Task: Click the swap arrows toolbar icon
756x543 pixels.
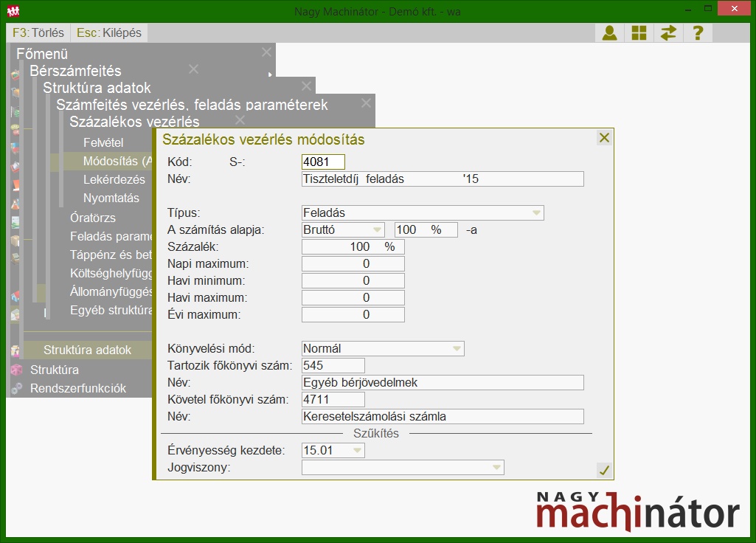Action: (x=668, y=33)
